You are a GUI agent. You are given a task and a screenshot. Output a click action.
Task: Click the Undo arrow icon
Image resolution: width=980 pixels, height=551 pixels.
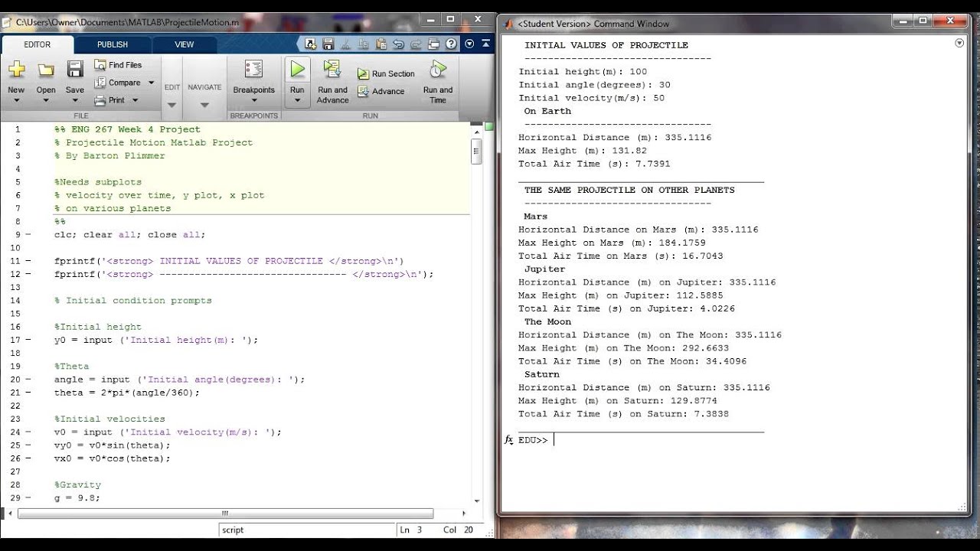398,44
